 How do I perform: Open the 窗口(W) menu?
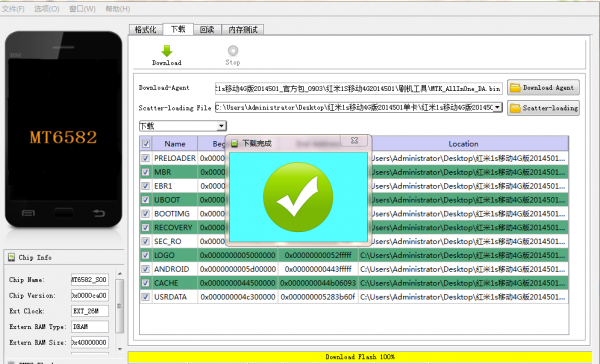click(x=82, y=8)
